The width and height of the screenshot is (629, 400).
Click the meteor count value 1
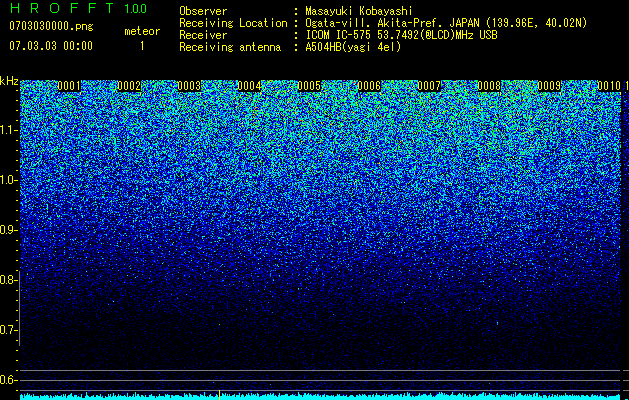click(142, 46)
